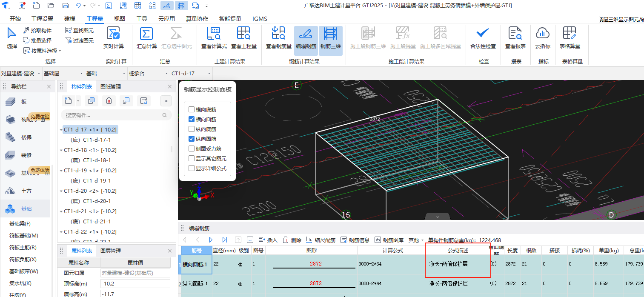This screenshot has width=644, height=297.
Task: Select 筏板基础(M) in navigation
Action: (24, 235)
